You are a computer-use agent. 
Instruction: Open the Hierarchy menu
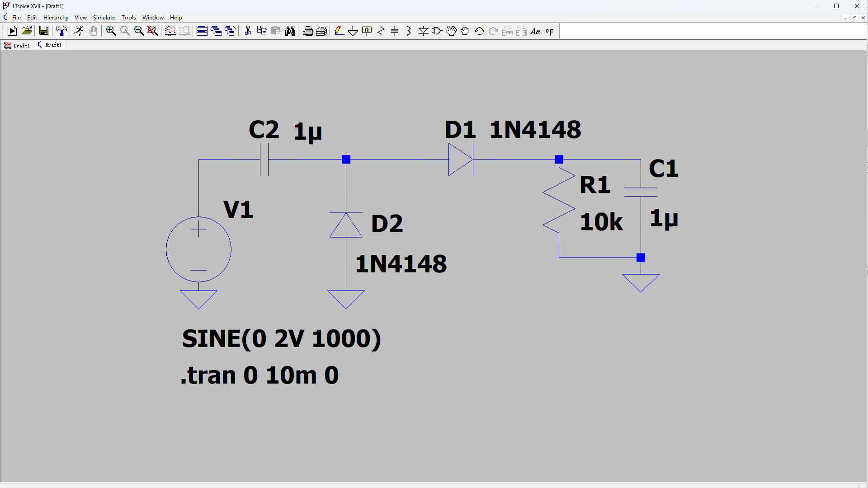(56, 18)
